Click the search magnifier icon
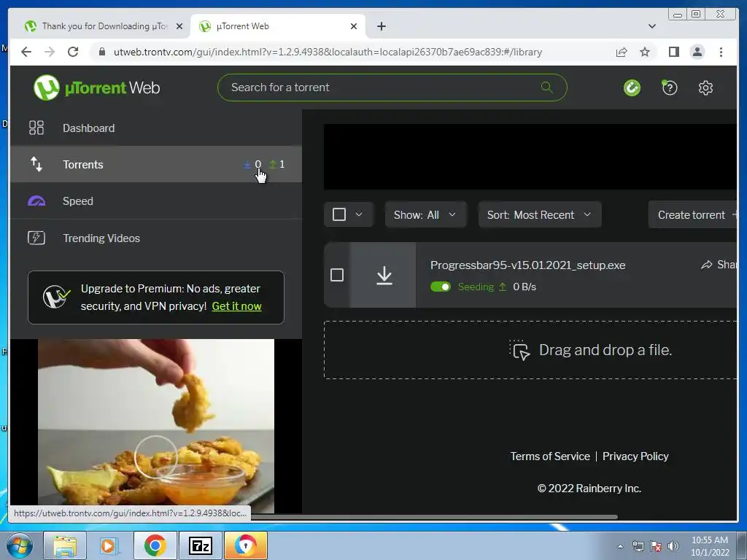 point(547,87)
